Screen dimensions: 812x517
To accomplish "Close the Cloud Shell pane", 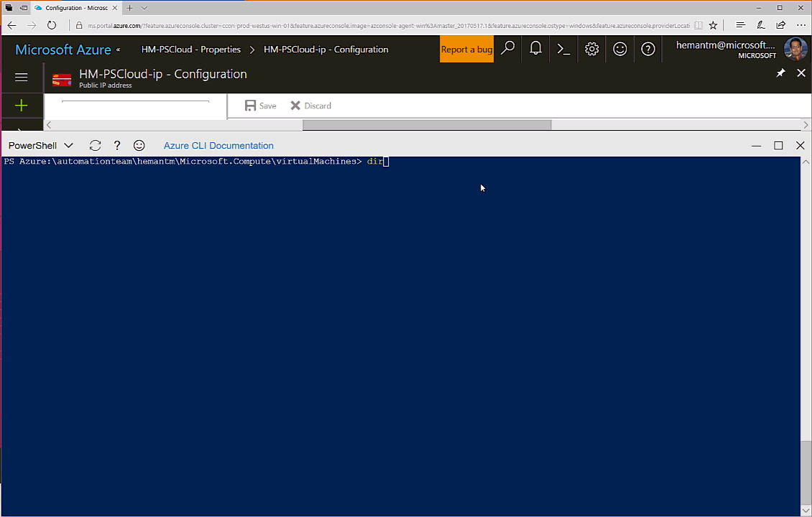I will pyautogui.click(x=800, y=146).
